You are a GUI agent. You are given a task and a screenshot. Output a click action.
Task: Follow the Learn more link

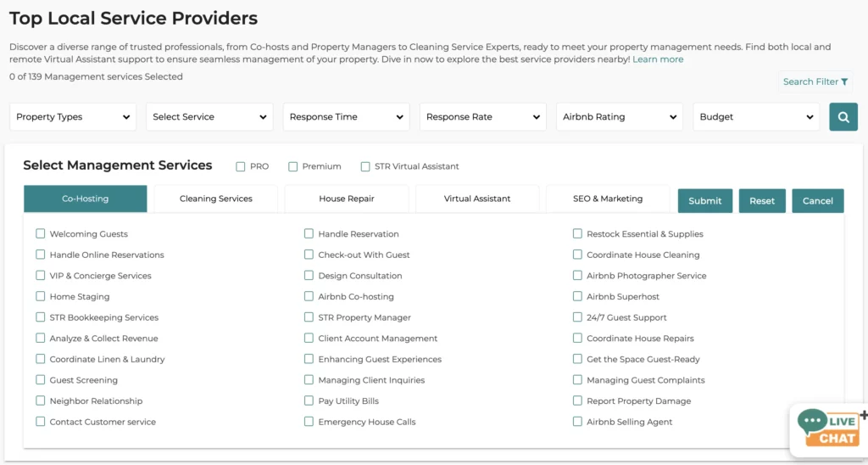tap(658, 59)
